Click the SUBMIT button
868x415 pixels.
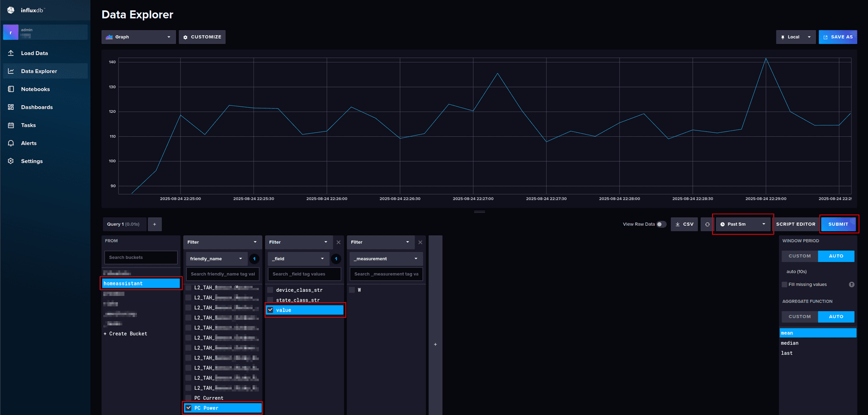point(839,224)
